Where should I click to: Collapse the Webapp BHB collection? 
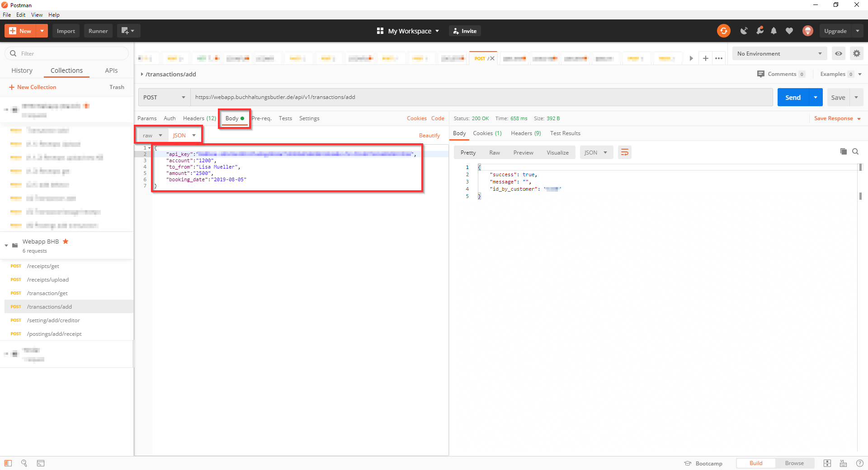[6, 245]
